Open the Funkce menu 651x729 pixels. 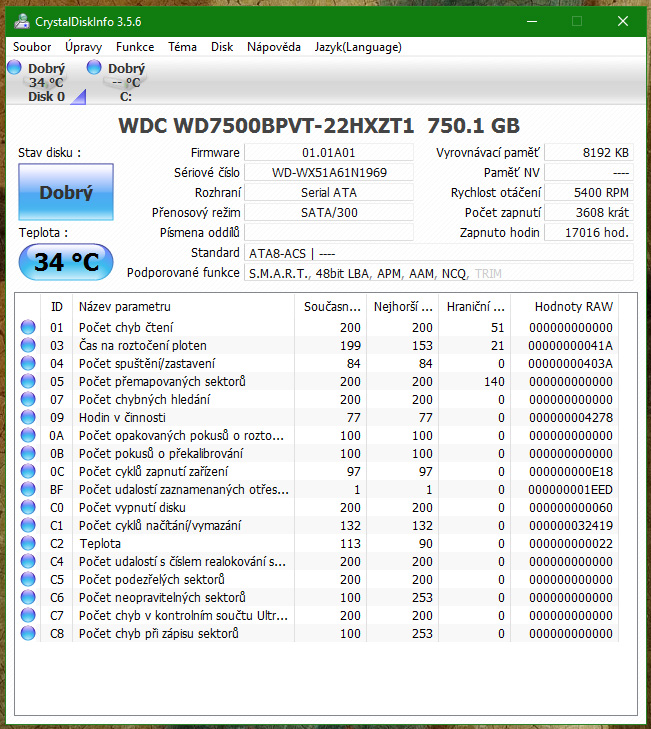pyautogui.click(x=135, y=47)
